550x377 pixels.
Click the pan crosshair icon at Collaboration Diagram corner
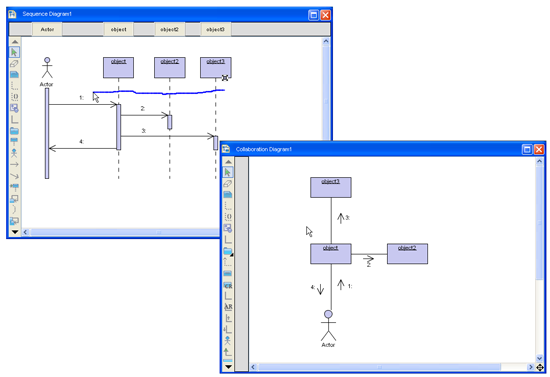(540, 368)
